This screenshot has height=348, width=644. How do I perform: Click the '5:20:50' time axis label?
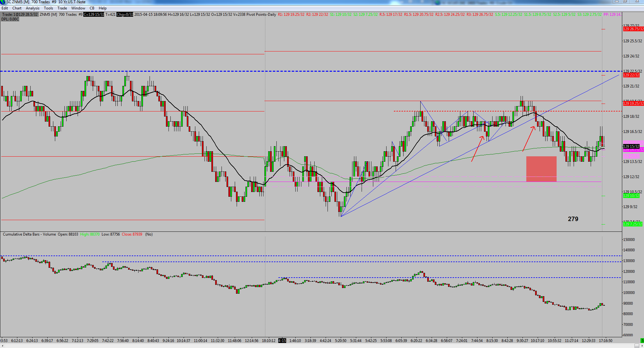point(340,341)
